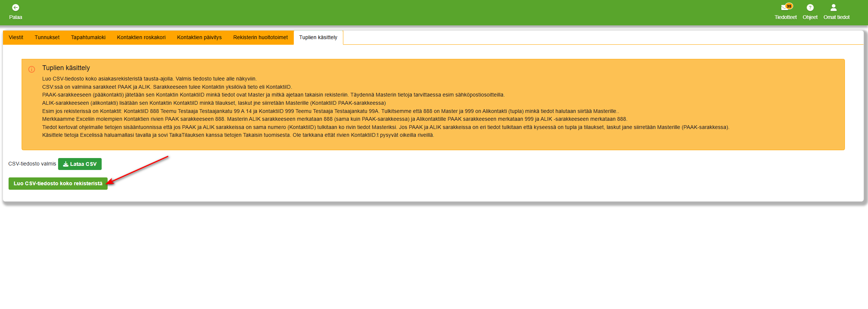Open the Tiedotteet envelope icon

[x=784, y=8]
